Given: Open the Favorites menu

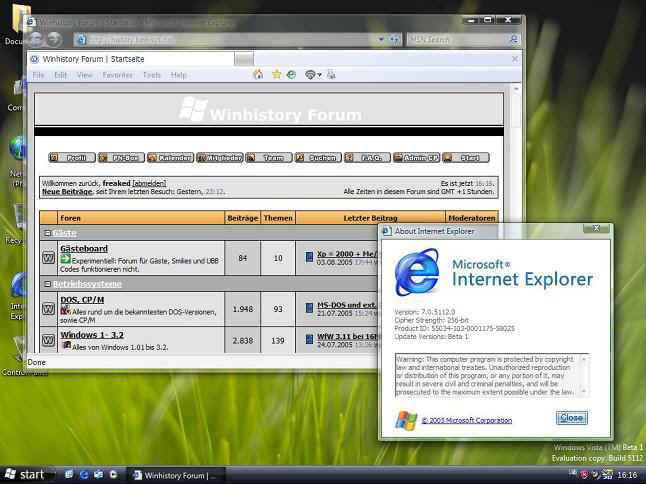Looking at the screenshot, I should pyautogui.click(x=117, y=75).
